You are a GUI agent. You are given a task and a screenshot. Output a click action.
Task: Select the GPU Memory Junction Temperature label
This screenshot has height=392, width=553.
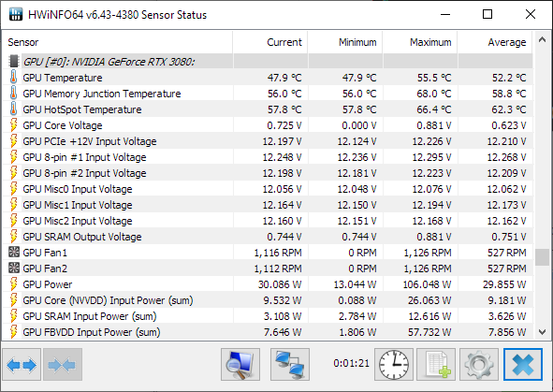tap(102, 94)
